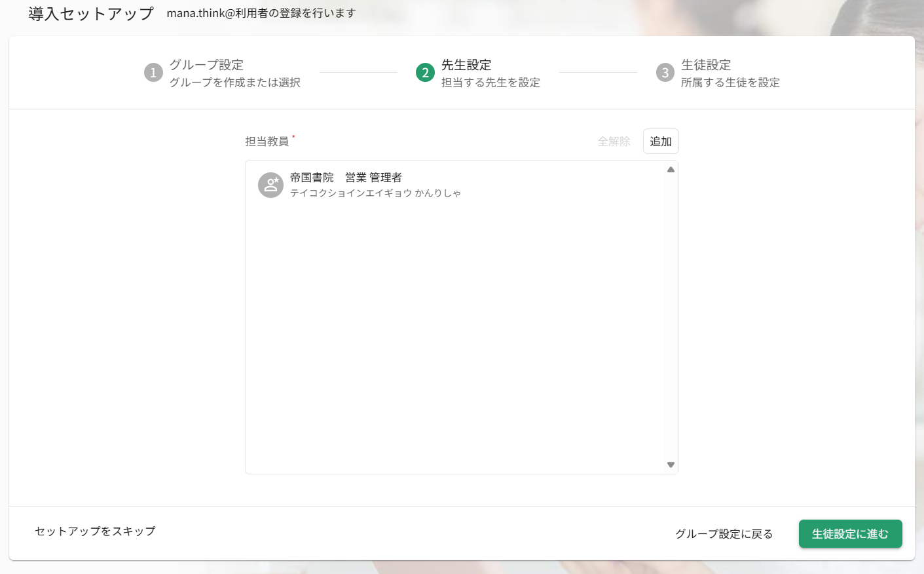Click the scroll up arrow in teacher list
Image resolution: width=924 pixels, height=574 pixels.
(671, 170)
